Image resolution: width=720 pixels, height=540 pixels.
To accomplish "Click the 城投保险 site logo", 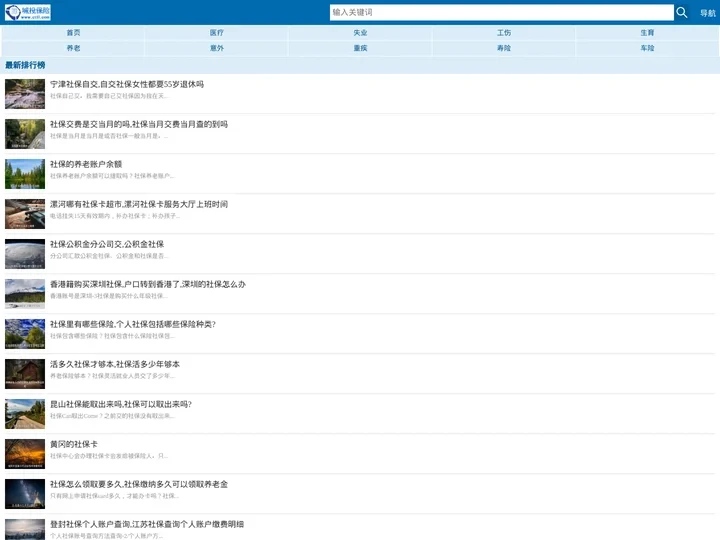I will [x=28, y=12].
